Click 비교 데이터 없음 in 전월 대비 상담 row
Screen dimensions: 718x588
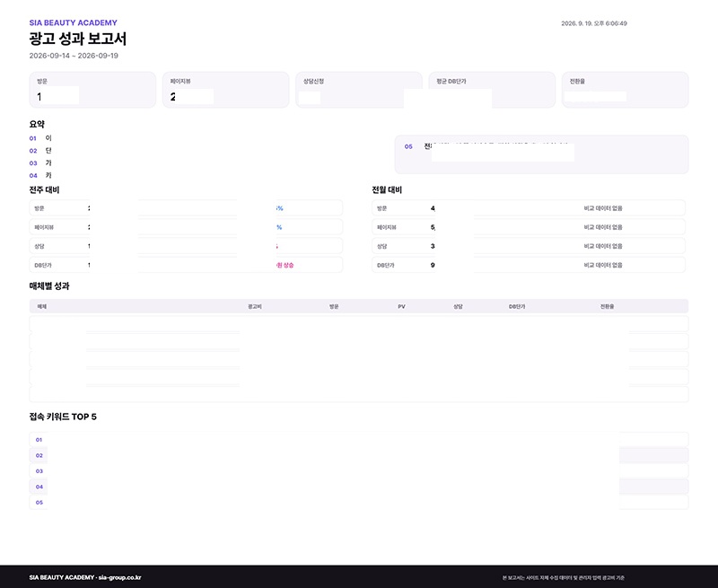(603, 246)
